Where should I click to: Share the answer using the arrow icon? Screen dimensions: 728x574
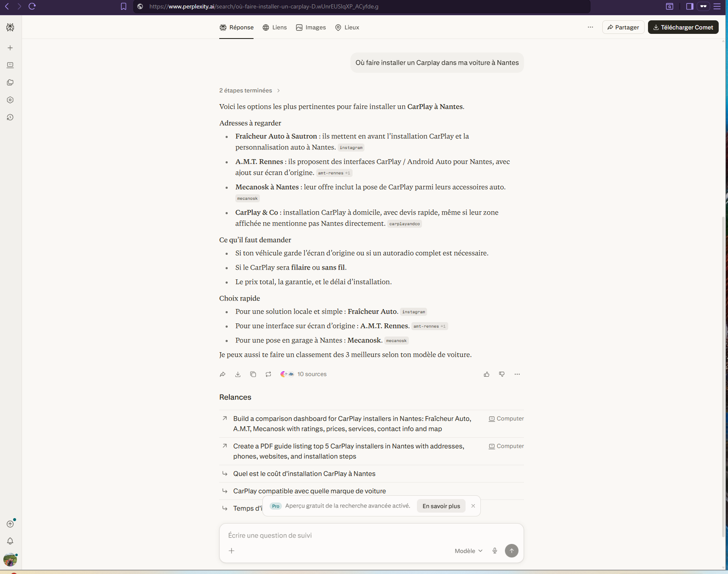coord(223,374)
